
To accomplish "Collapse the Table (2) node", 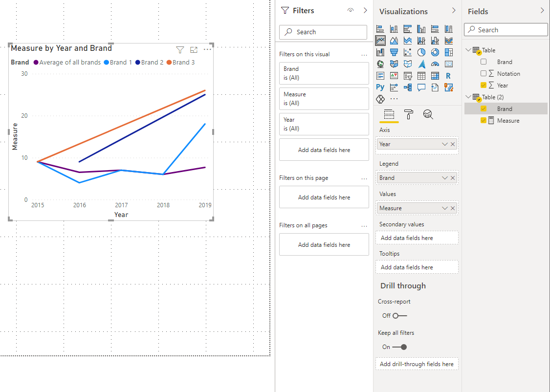I will coord(468,97).
